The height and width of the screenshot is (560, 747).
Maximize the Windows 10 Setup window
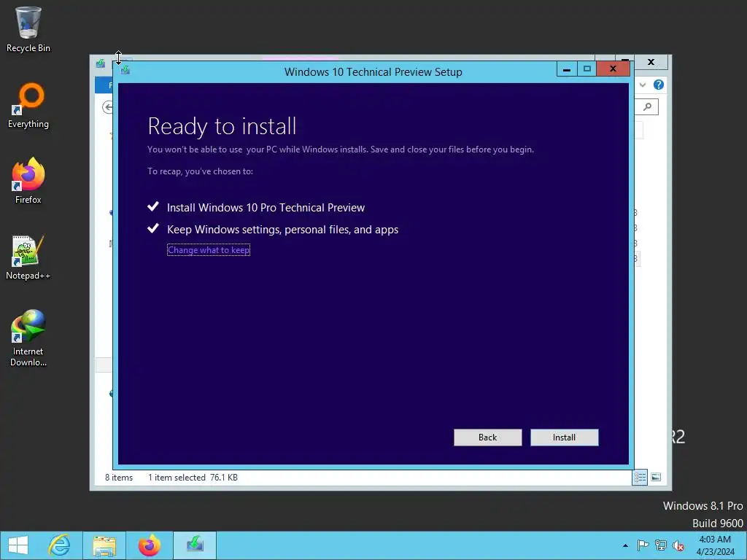pyautogui.click(x=587, y=69)
